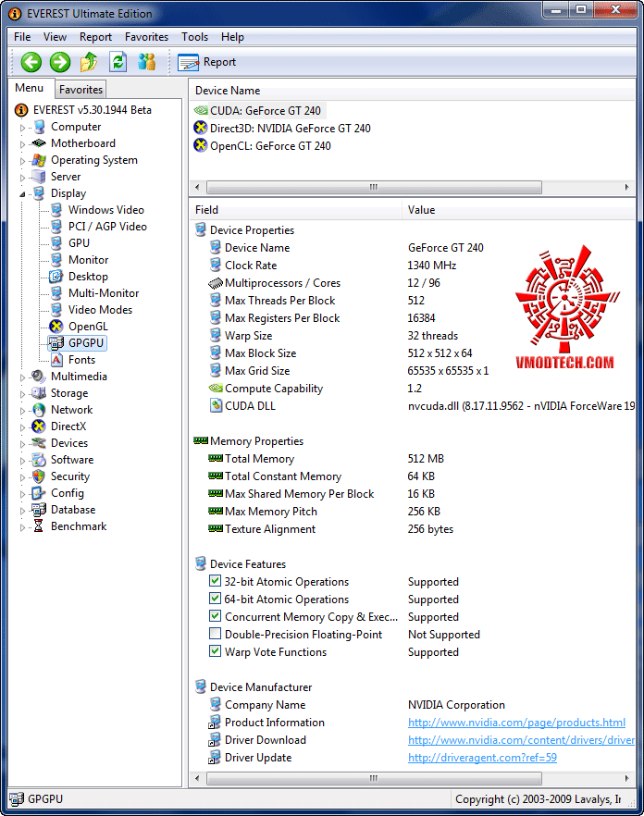The width and height of the screenshot is (644, 816).
Task: Select the DirectX tree icon
Action: coord(39,427)
